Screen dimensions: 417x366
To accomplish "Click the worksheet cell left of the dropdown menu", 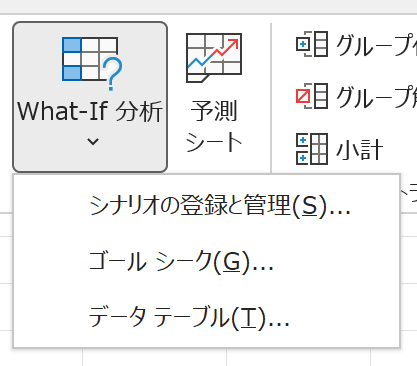I will coord(6,260).
